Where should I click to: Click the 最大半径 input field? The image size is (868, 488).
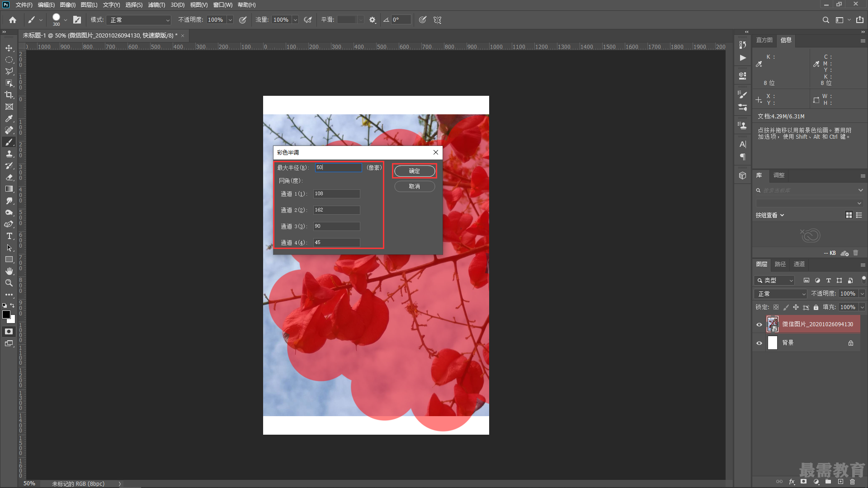click(339, 168)
